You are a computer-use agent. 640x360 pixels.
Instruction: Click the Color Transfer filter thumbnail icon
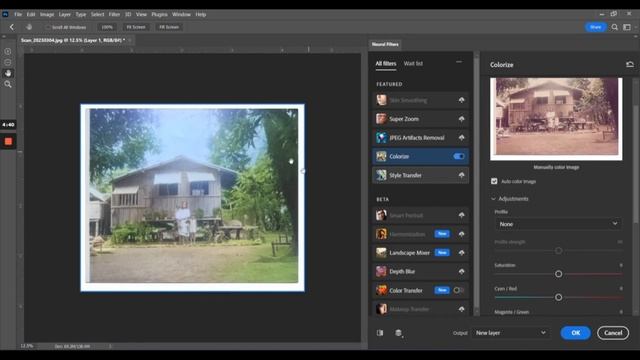[381, 290]
